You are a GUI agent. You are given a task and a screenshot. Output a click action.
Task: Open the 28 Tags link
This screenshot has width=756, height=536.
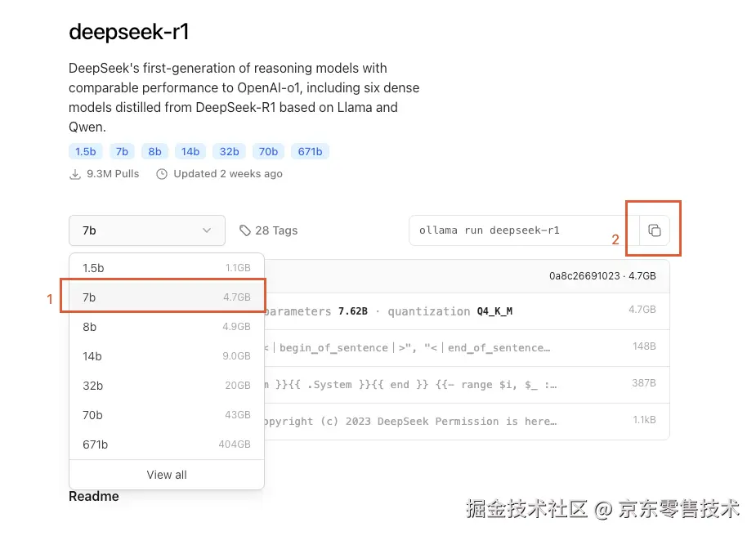(269, 230)
